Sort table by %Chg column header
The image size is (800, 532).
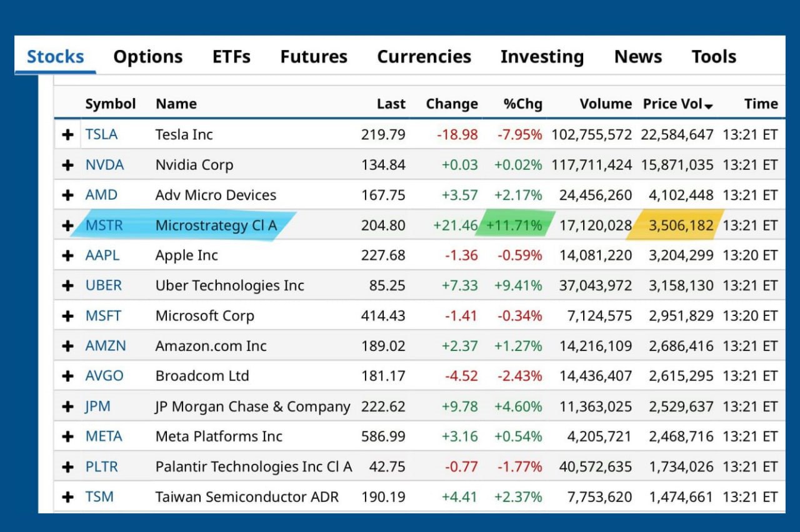523,104
